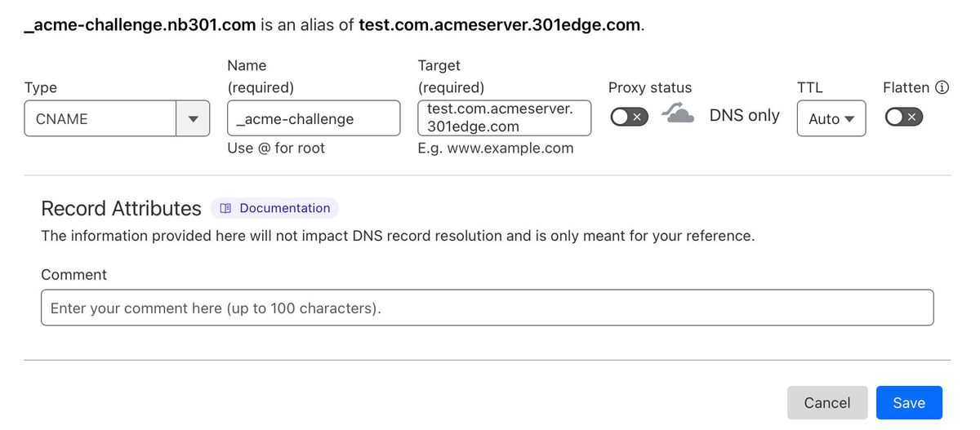The height and width of the screenshot is (430, 980).
Task: Click the bold _acme-challenge.nb301.com hostname text
Action: coord(140,24)
